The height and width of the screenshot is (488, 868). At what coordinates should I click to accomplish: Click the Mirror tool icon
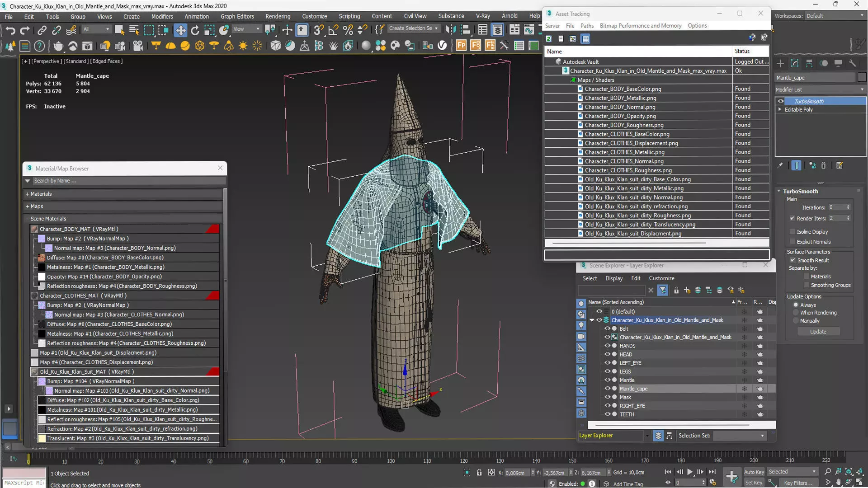(x=451, y=30)
